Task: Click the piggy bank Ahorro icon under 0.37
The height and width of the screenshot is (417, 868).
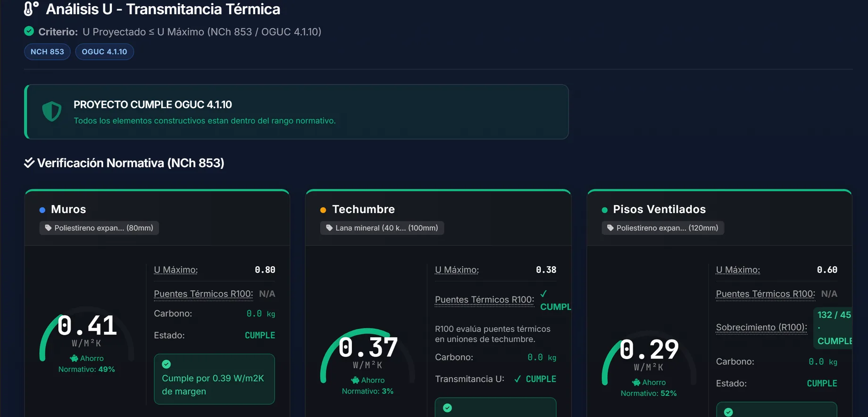Action: click(x=355, y=380)
